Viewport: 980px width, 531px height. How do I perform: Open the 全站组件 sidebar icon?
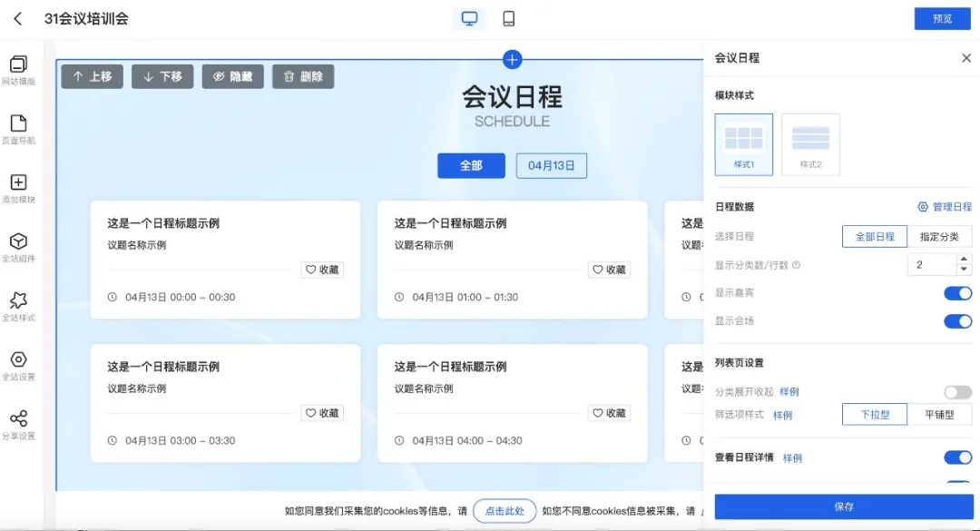[x=18, y=242]
